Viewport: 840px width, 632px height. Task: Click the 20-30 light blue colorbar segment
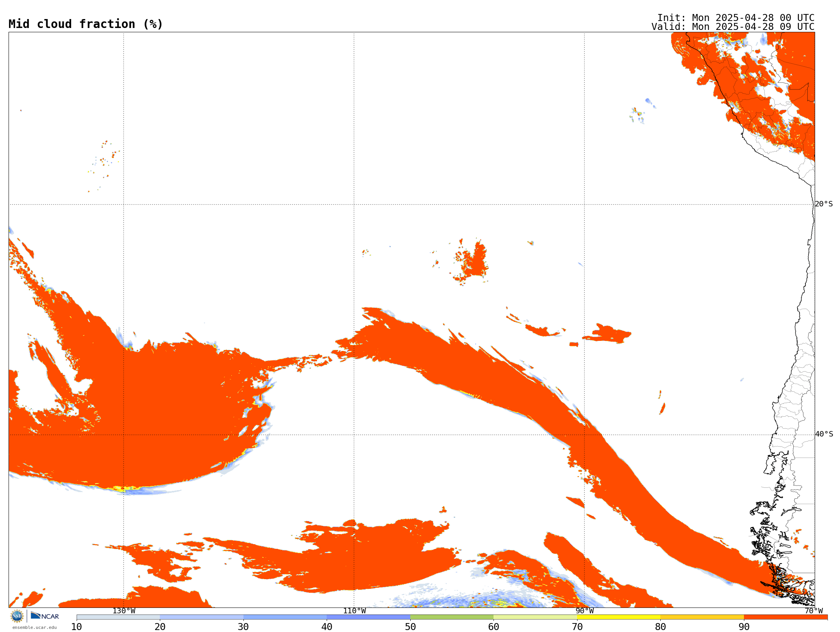click(x=201, y=617)
